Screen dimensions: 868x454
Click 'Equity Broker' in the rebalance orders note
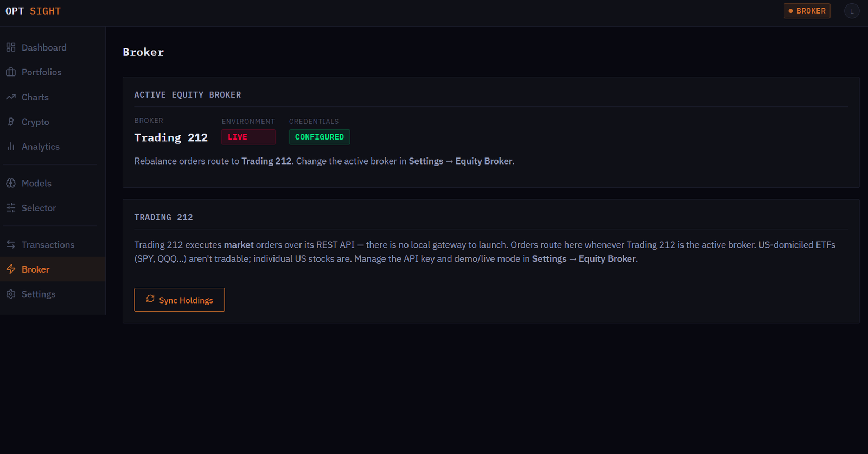(x=484, y=161)
